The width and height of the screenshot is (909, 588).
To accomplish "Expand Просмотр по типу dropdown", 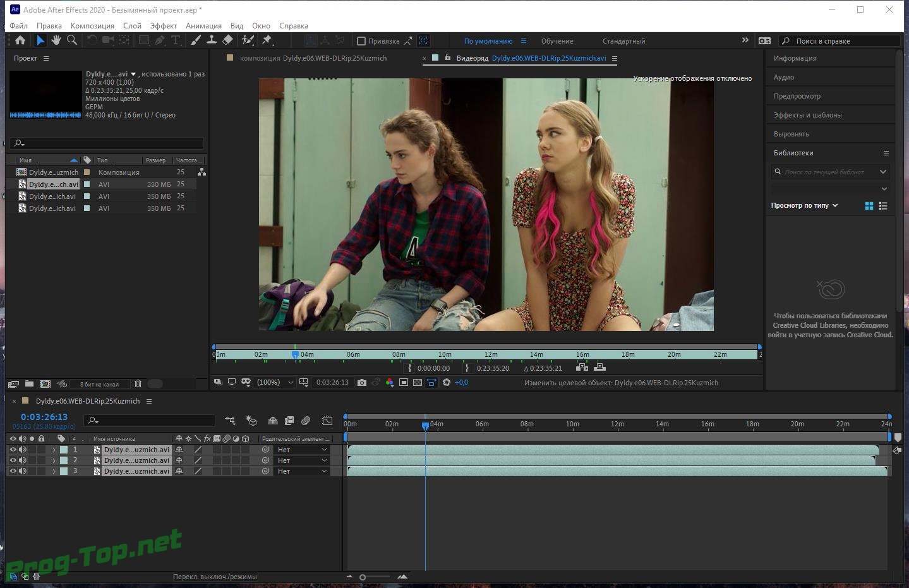I will [804, 205].
